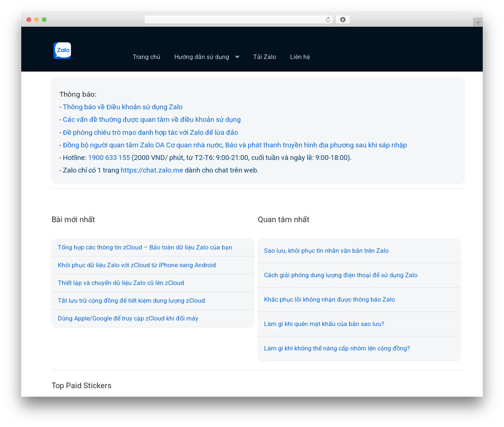Click the browser address bar
The image size is (504, 427).
[239, 20]
